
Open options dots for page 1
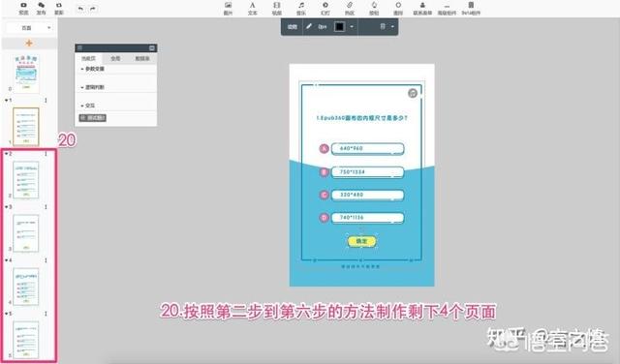[46, 101]
